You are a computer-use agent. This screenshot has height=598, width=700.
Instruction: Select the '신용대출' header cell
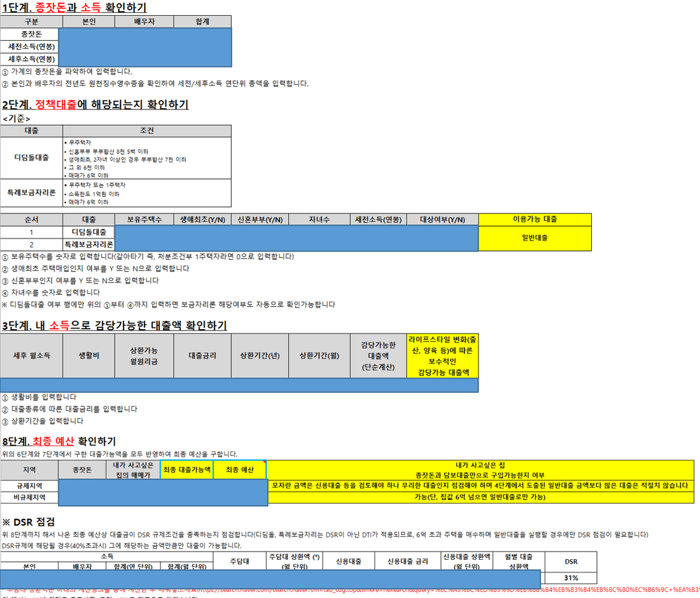(349, 561)
